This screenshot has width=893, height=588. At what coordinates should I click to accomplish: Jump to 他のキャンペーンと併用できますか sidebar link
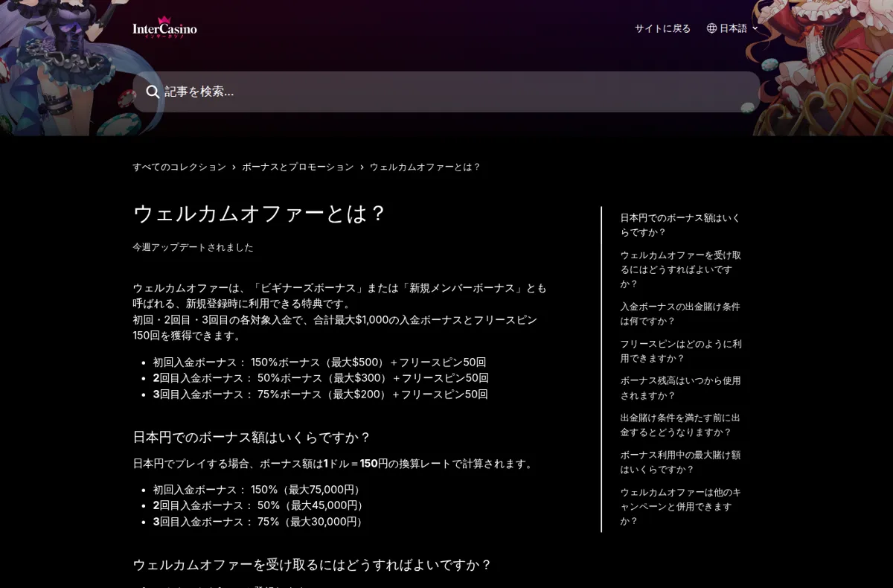pos(680,506)
